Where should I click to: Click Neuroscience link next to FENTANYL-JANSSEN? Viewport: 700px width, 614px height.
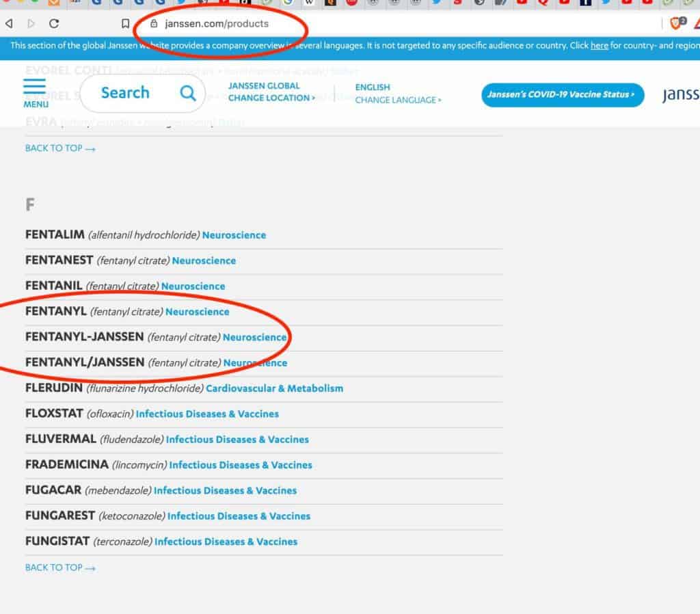point(254,337)
